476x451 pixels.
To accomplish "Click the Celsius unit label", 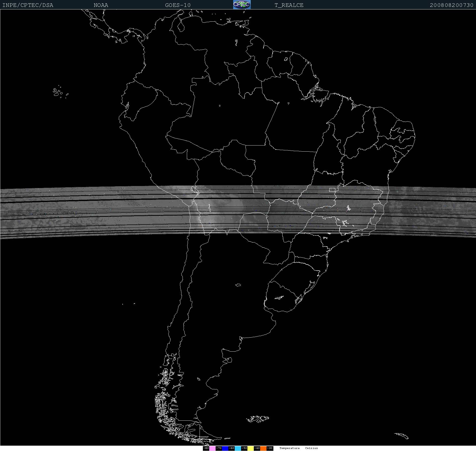I will [311, 448].
